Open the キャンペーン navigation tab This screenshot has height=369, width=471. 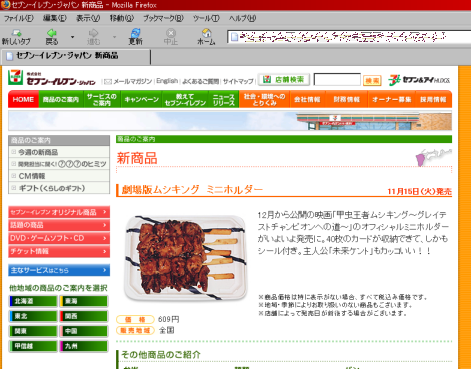[141, 99]
